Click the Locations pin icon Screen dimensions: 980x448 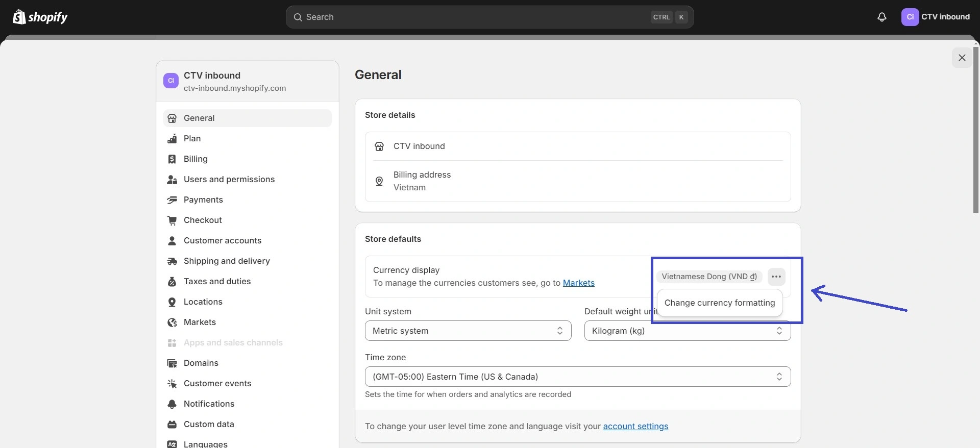[172, 302]
